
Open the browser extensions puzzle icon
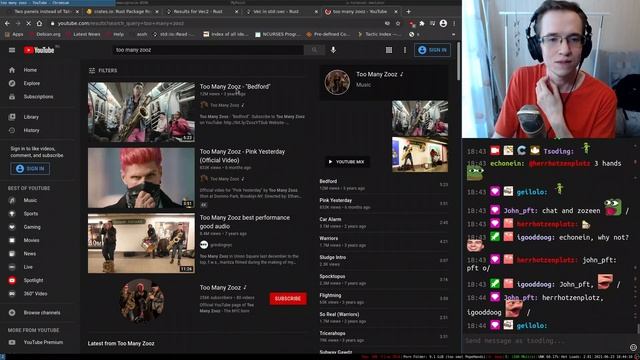[x=422, y=24]
